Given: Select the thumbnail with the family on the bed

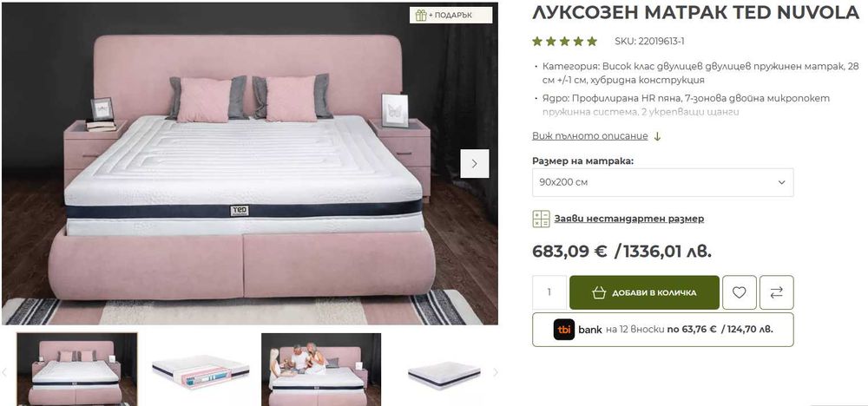Looking at the screenshot, I should click(x=321, y=370).
